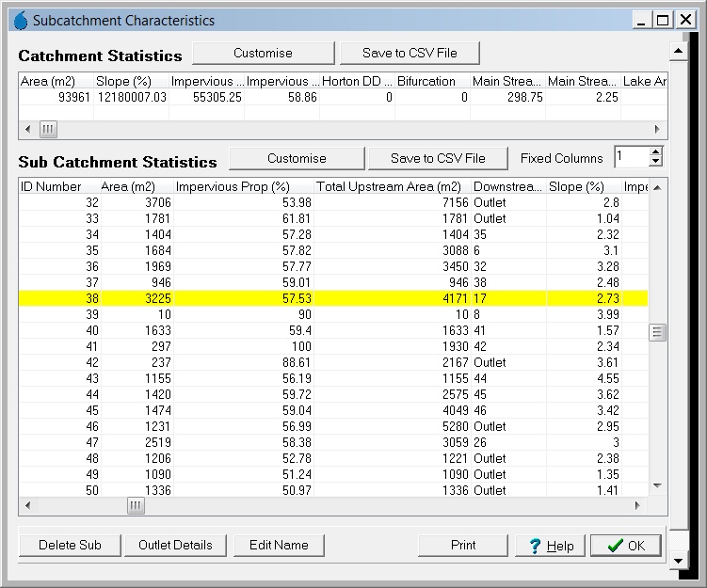The height and width of the screenshot is (588, 707).
Task: Open Customise for Sub Catchment Statistics
Action: point(297,158)
